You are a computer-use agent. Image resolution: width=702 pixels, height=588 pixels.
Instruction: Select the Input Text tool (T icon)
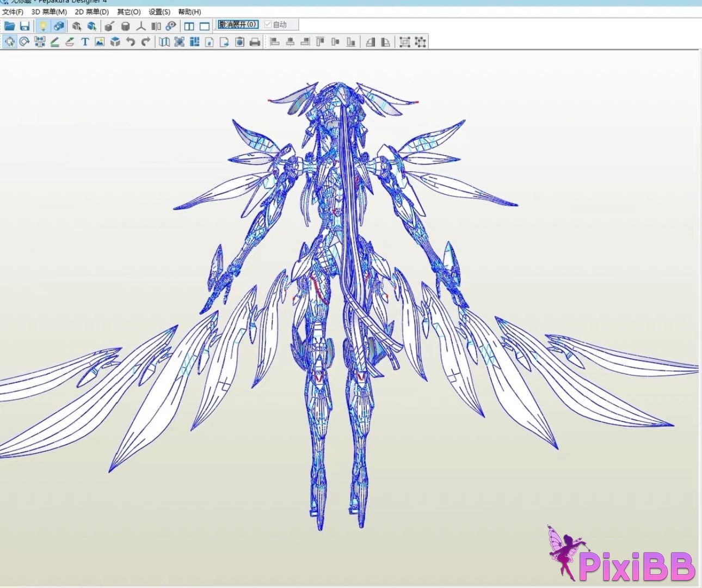pos(85,42)
